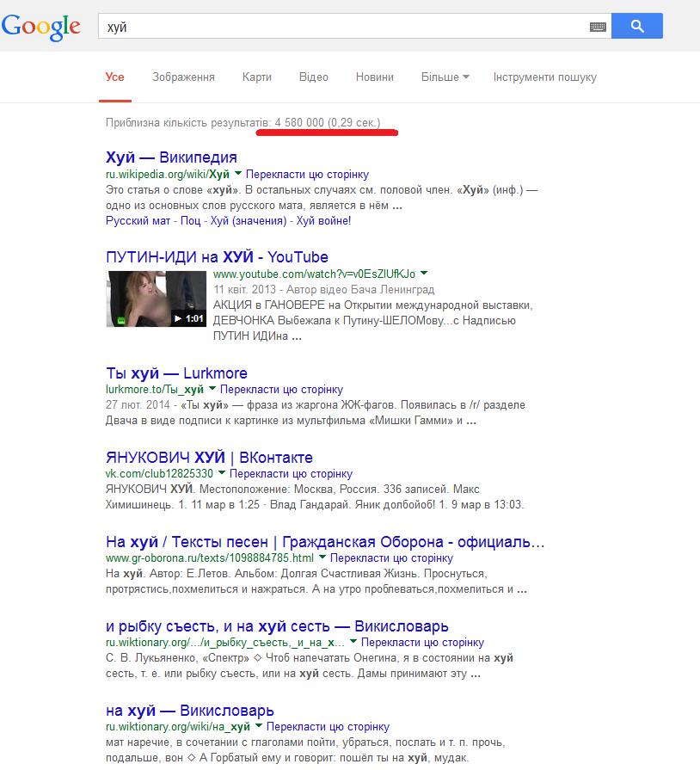Expand arrow next to и_рыбку_съесть URL
The image size is (700, 770).
(353, 642)
